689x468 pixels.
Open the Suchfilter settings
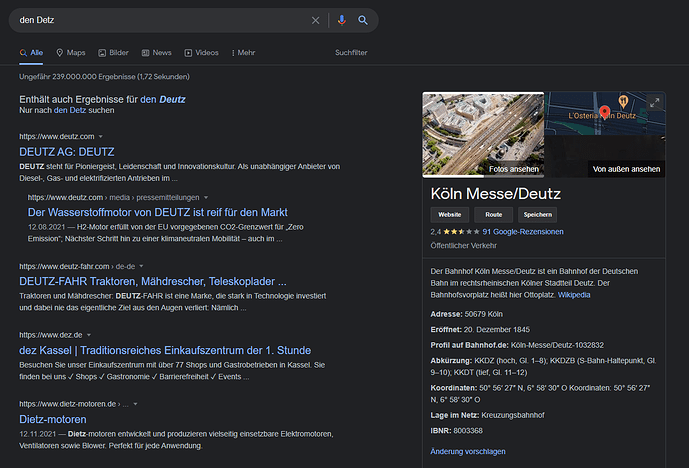[x=351, y=52]
